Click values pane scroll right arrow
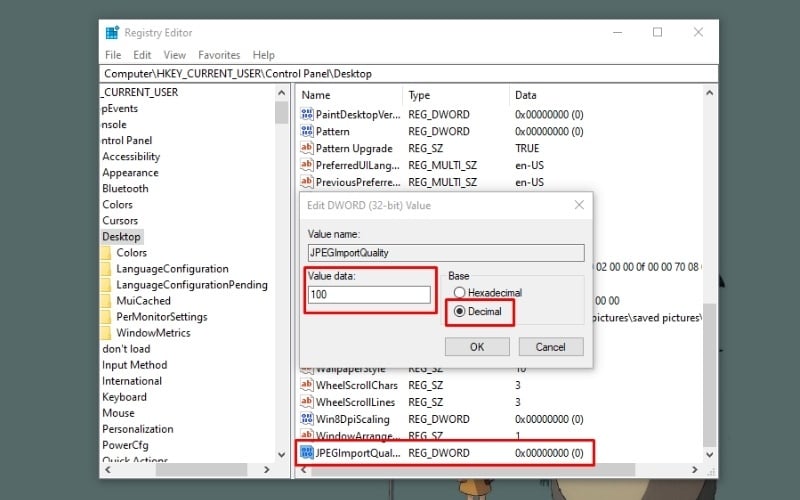800x500 pixels. pos(694,469)
